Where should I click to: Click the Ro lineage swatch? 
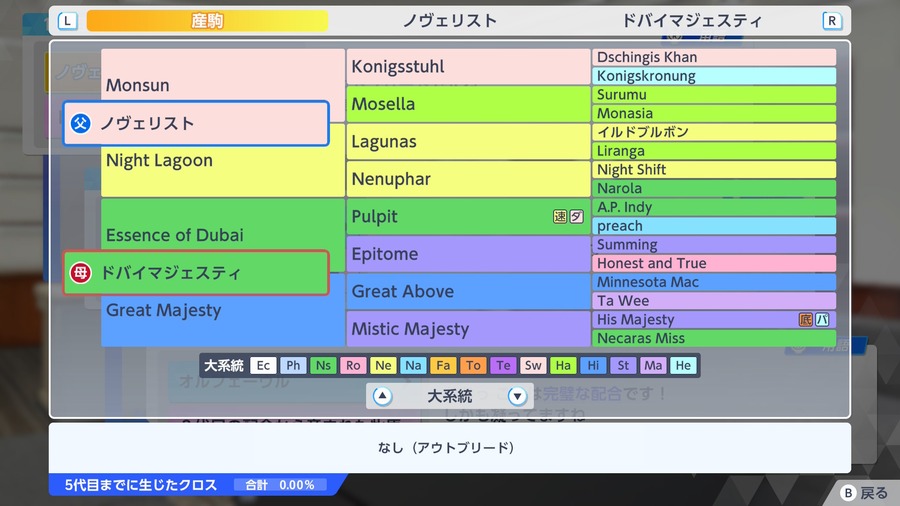pos(353,365)
